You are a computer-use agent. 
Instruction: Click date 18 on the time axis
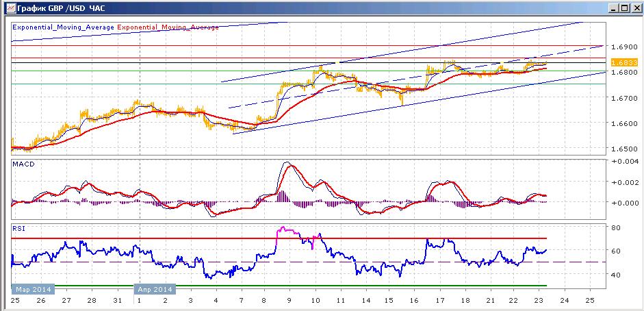click(466, 301)
